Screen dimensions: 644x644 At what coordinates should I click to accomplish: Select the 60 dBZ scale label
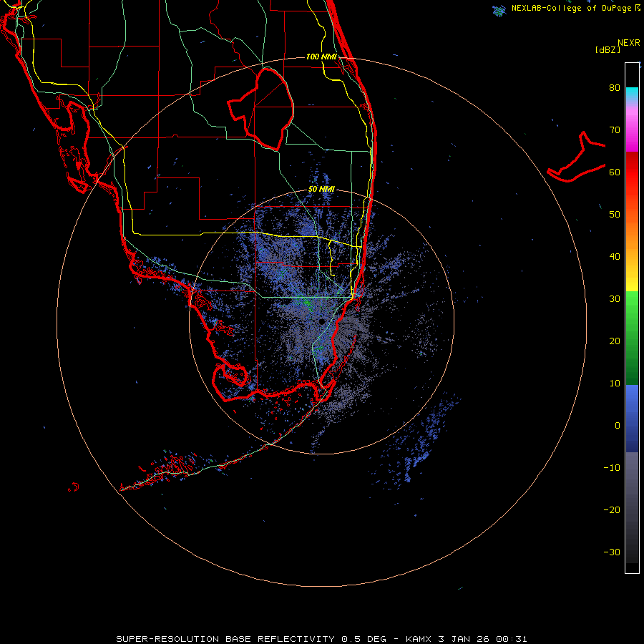[x=615, y=172]
